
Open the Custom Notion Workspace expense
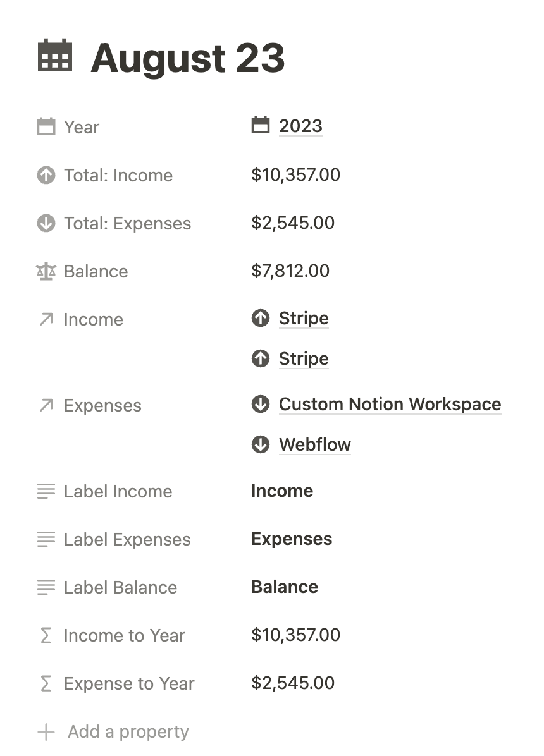click(x=390, y=404)
